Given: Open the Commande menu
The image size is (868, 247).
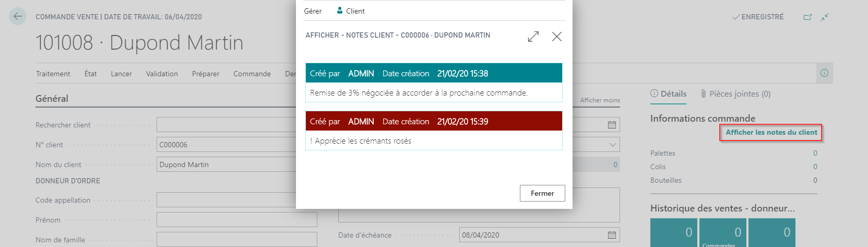Looking at the screenshot, I should pos(252,74).
